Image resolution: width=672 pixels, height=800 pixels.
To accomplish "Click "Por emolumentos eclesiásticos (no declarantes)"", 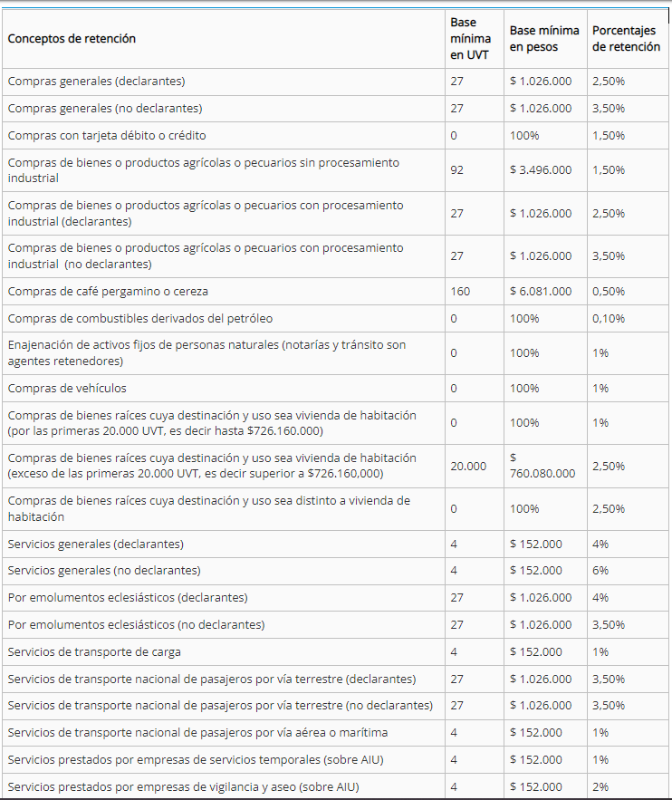I will [136, 625].
